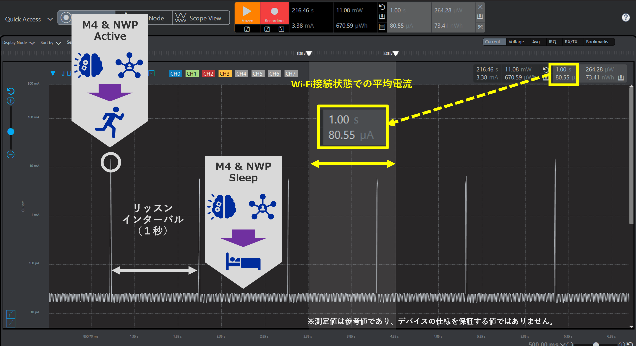Click the focus selection icon below save
Screen dimensions: 644x346
[480, 27]
